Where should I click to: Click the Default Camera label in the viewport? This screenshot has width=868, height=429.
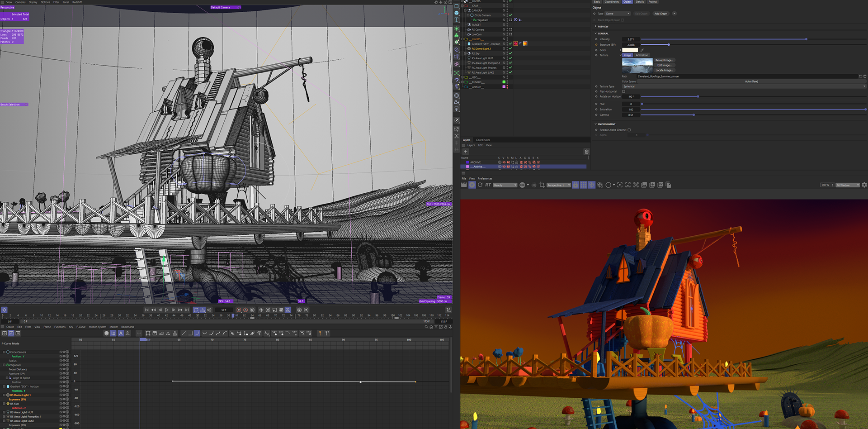coord(220,7)
